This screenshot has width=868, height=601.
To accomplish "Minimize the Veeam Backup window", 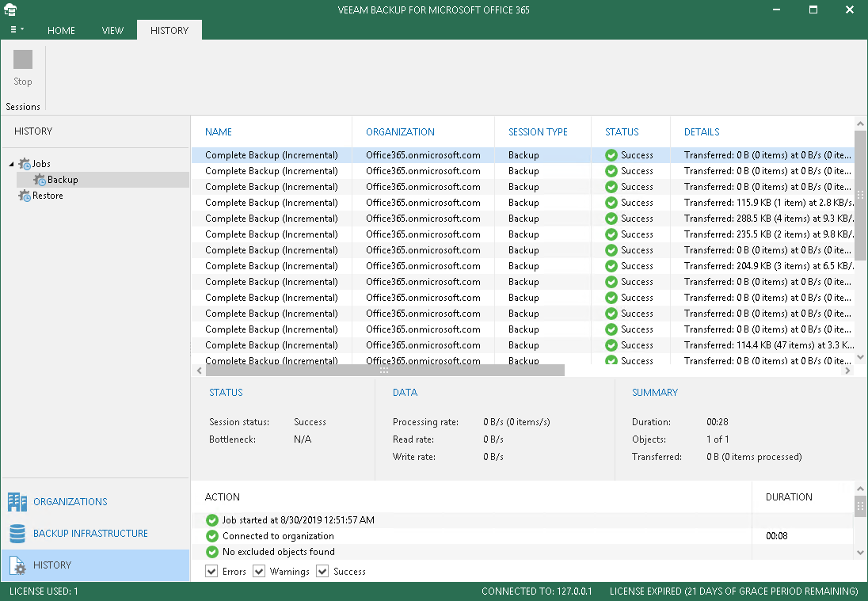I will tap(776, 10).
